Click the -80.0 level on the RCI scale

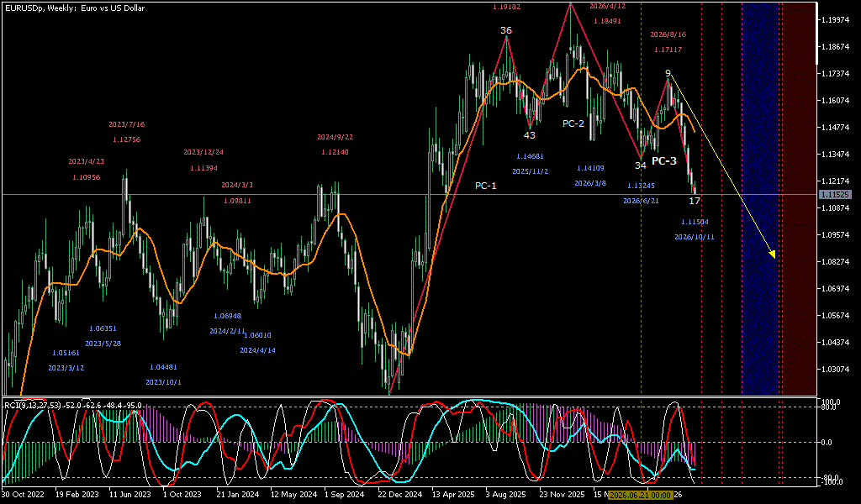(828, 477)
